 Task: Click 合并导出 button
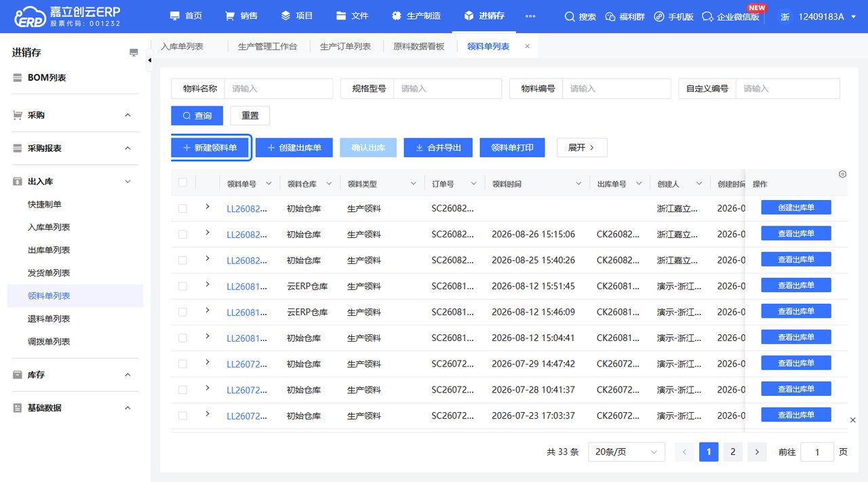(438, 148)
